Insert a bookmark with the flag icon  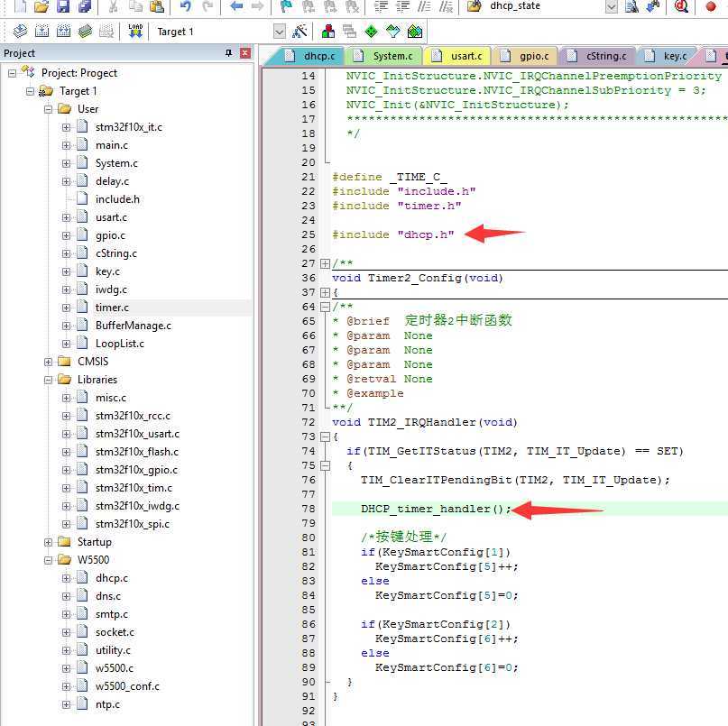pos(287,6)
